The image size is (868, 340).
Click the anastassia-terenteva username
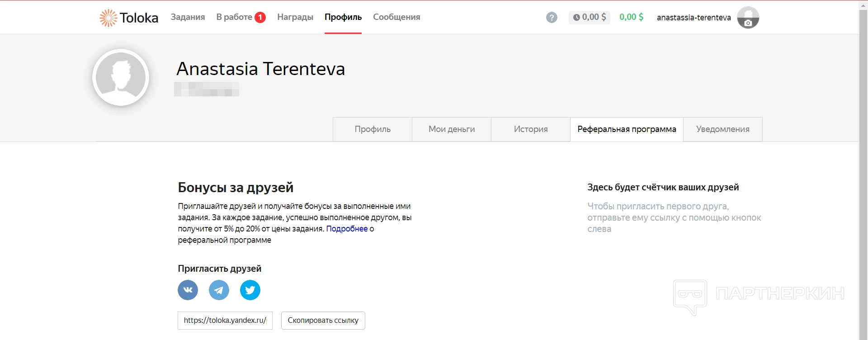(x=693, y=18)
